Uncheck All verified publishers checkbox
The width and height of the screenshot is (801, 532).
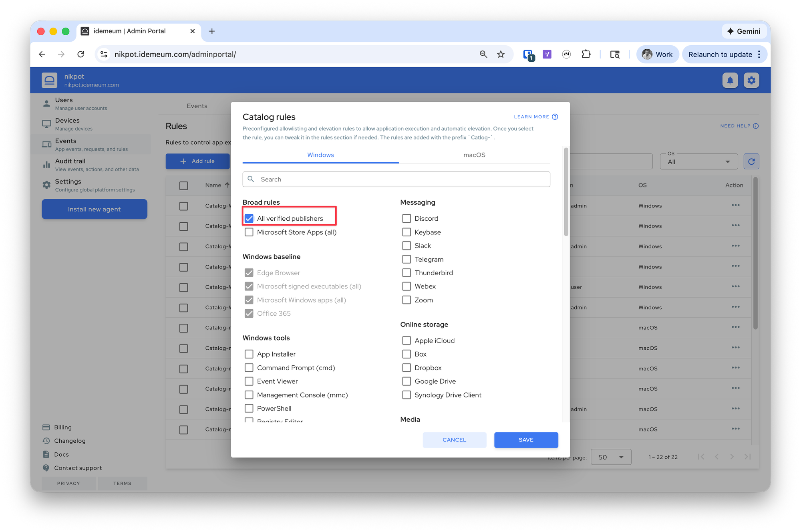249,218
